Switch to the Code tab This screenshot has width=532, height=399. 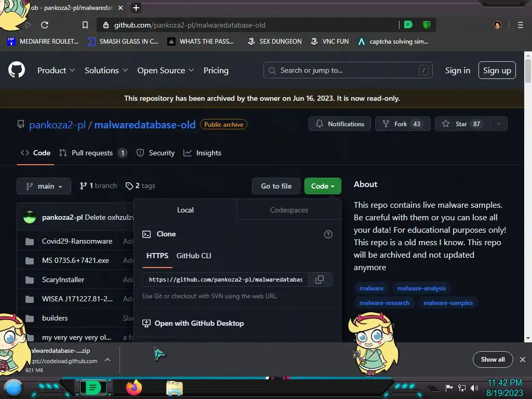pyautogui.click(x=36, y=153)
